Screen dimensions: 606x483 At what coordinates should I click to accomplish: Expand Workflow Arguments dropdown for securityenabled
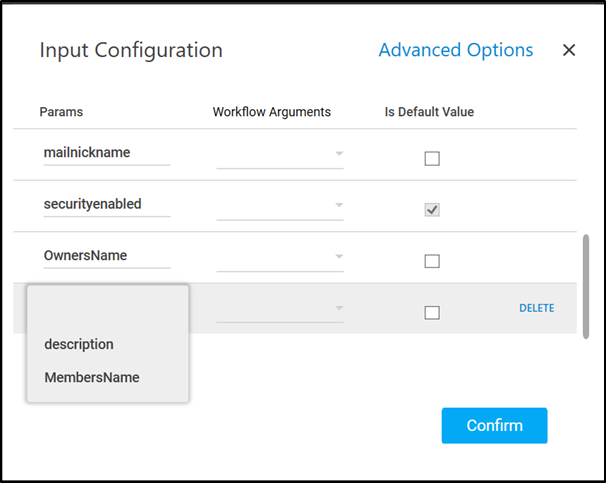pyautogui.click(x=280, y=205)
